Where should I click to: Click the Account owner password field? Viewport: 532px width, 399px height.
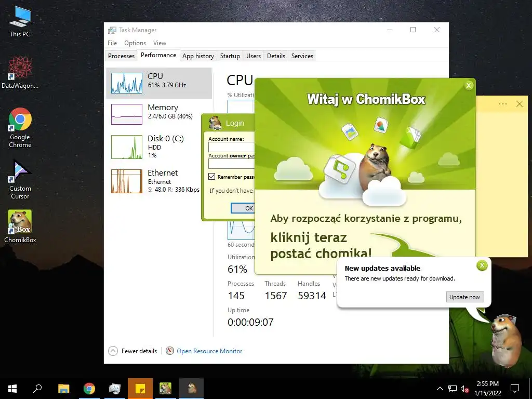point(231,164)
